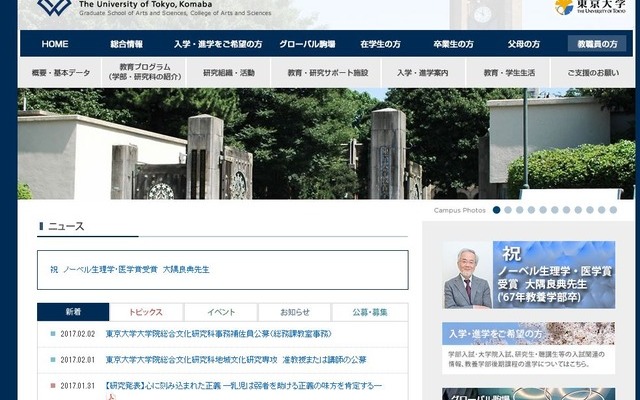Viewport: 640px width, 400px height.
Task: Open the PDF icon under 2017.01.31 news
Action: point(110,397)
